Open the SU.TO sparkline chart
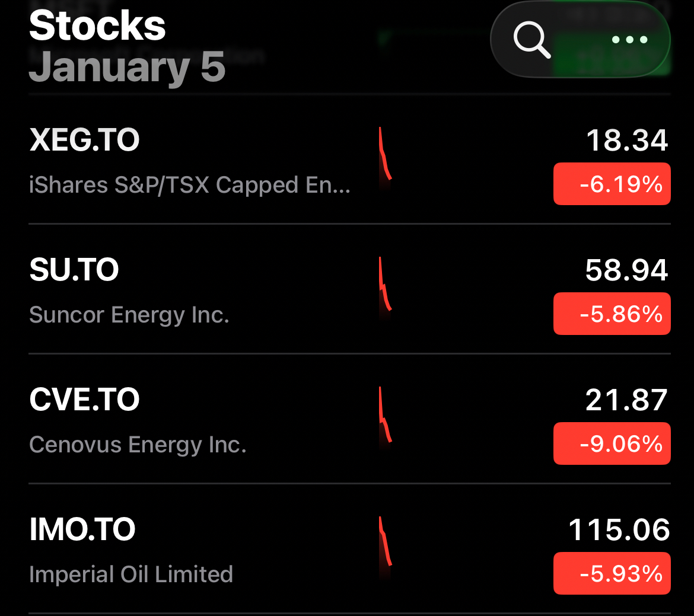 (x=385, y=285)
